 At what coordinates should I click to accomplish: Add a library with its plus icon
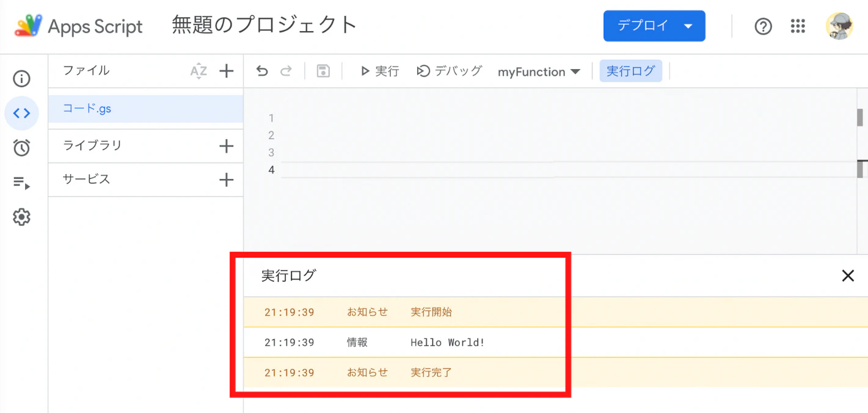tap(227, 146)
